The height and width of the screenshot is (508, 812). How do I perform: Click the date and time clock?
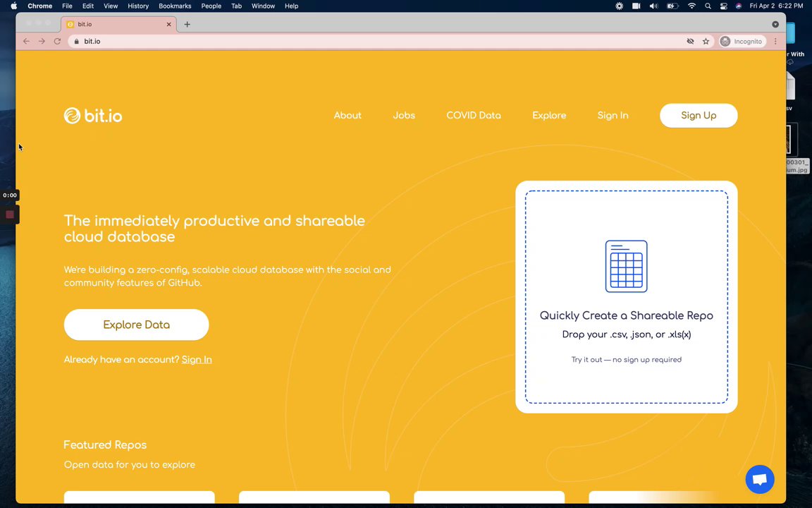click(x=776, y=6)
